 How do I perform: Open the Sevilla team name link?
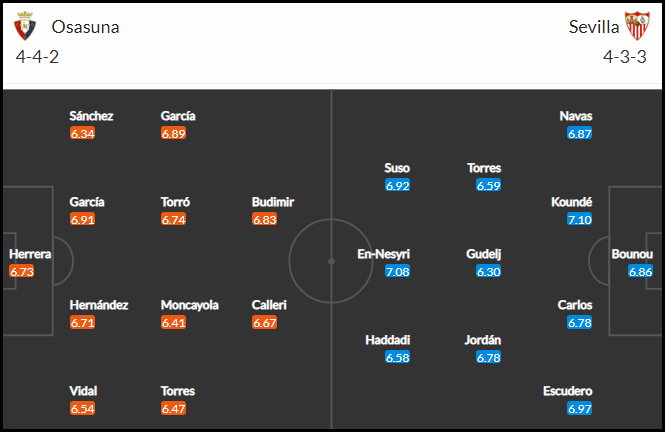coord(594,27)
